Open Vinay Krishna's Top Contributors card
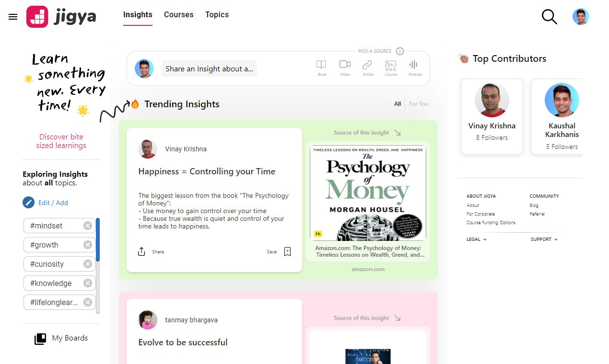 pos(492,116)
